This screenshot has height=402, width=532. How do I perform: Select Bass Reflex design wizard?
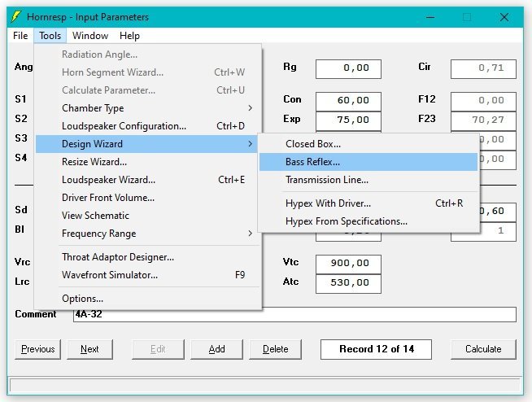point(368,162)
